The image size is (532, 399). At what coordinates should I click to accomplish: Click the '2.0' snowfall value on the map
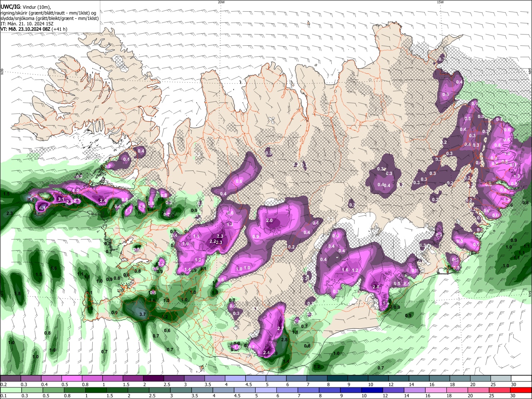(x=269, y=221)
